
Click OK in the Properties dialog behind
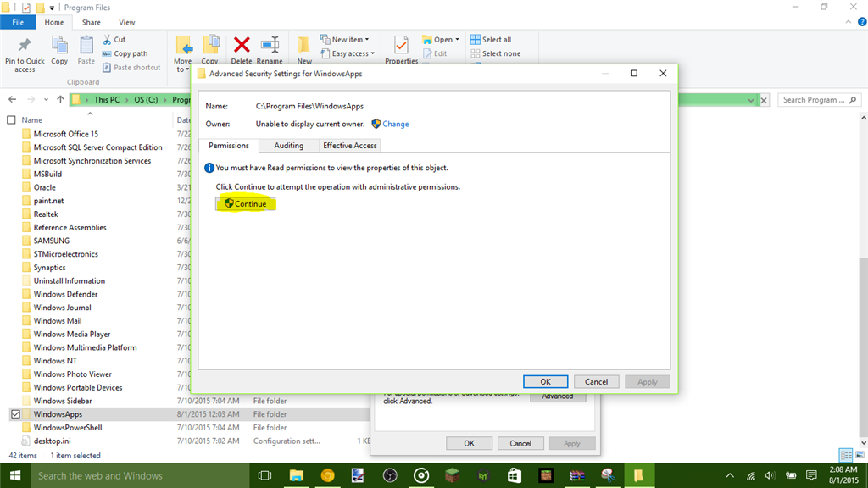click(x=469, y=443)
